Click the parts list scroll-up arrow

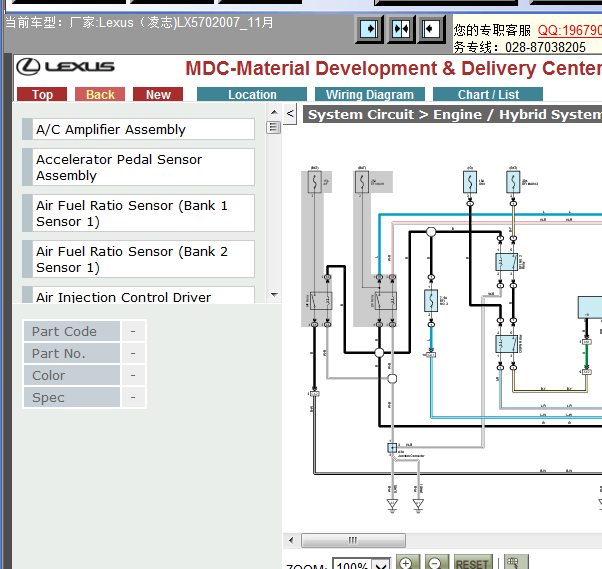(274, 112)
